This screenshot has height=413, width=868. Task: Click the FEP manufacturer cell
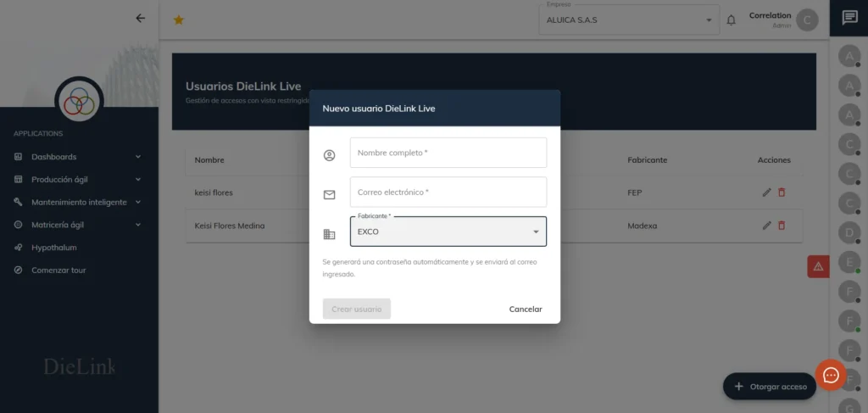pyautogui.click(x=634, y=193)
